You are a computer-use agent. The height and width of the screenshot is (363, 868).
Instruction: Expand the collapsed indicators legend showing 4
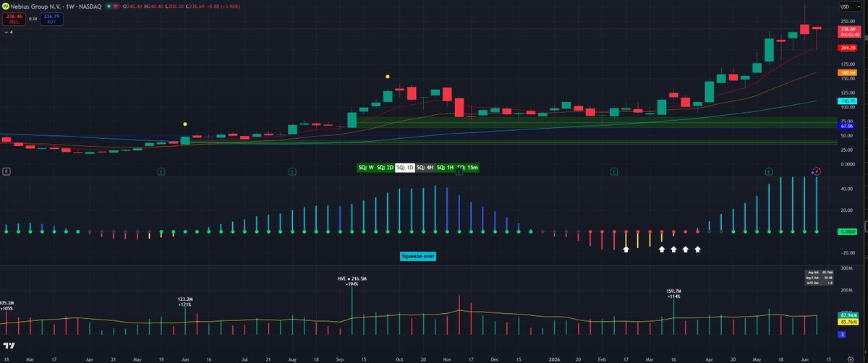pos(9,33)
